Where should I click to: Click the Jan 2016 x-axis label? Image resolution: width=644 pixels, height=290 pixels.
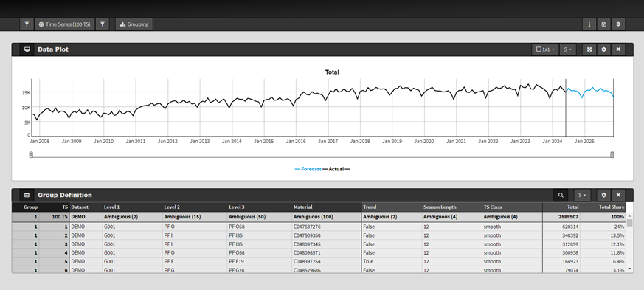pos(296,141)
